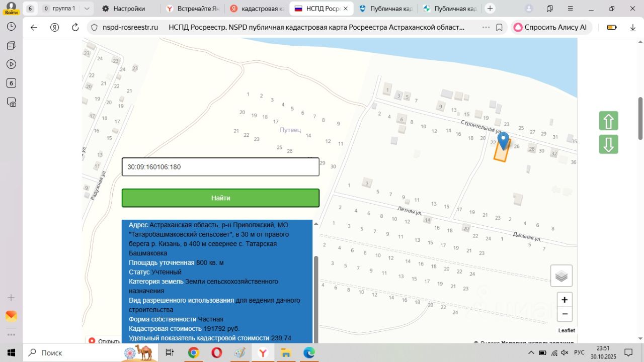Open Windows Task View

[x=170, y=353]
